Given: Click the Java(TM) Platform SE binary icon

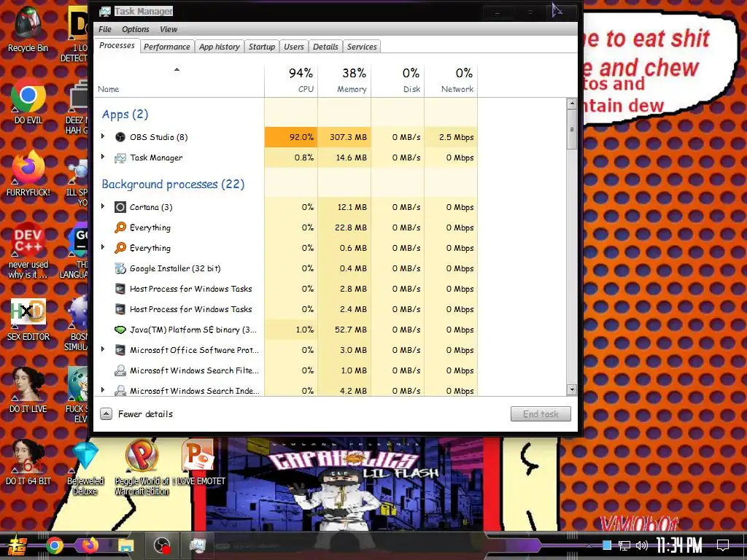Looking at the screenshot, I should [x=120, y=330].
